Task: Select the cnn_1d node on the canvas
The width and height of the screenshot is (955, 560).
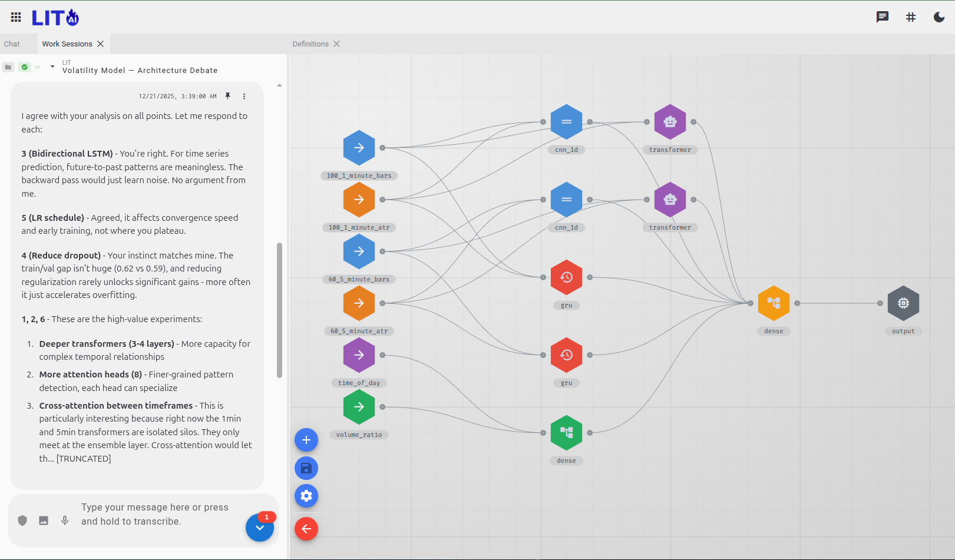Action: point(566,121)
